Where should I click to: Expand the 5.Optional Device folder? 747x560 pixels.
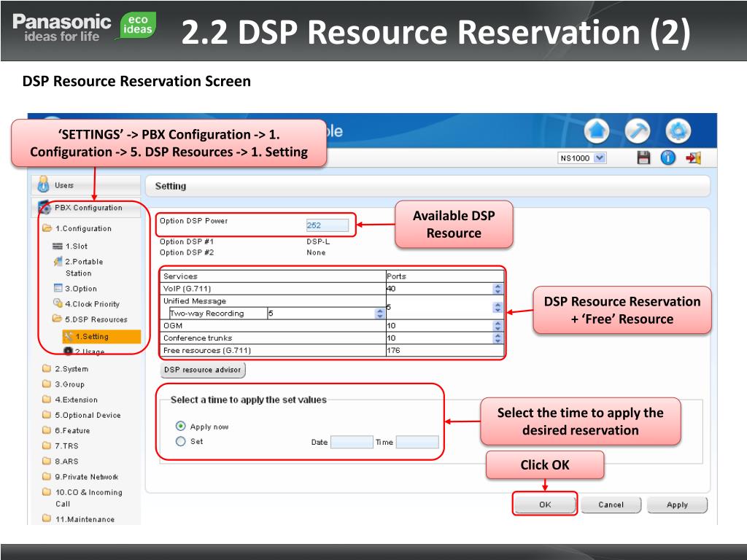tap(82, 415)
